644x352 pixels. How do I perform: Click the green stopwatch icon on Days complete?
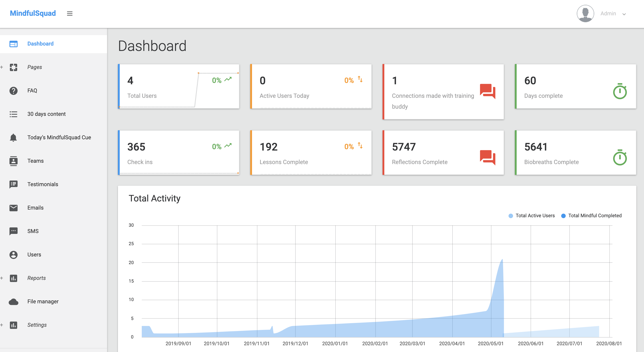[620, 91]
